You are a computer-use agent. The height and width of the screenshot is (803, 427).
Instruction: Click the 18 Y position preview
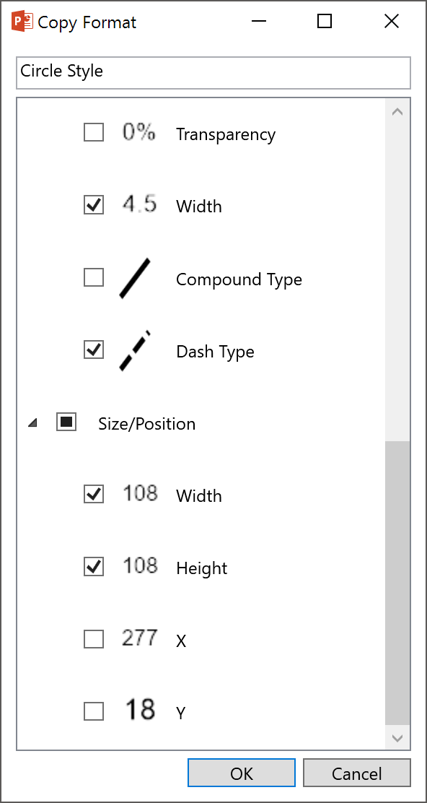[x=140, y=710]
